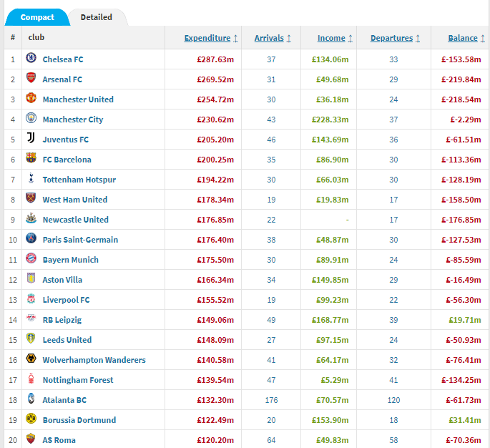
Task: Click the Juventus FC logo icon
Action: (31, 138)
